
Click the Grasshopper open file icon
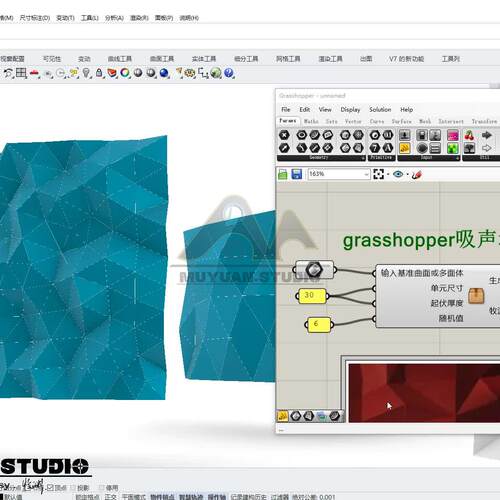(x=283, y=174)
